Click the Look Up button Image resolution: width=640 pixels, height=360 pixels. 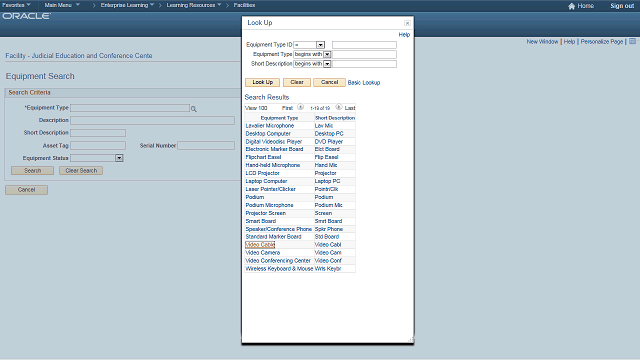point(262,82)
